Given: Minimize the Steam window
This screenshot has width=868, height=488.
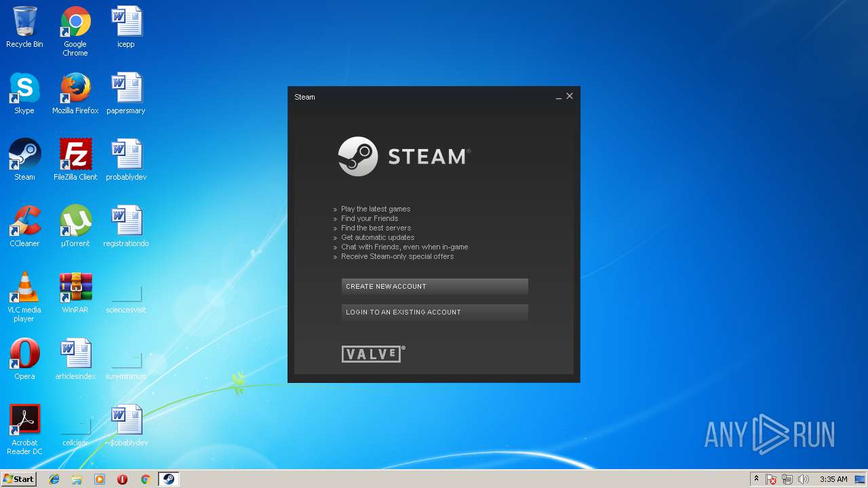Looking at the screenshot, I should click(x=559, y=97).
